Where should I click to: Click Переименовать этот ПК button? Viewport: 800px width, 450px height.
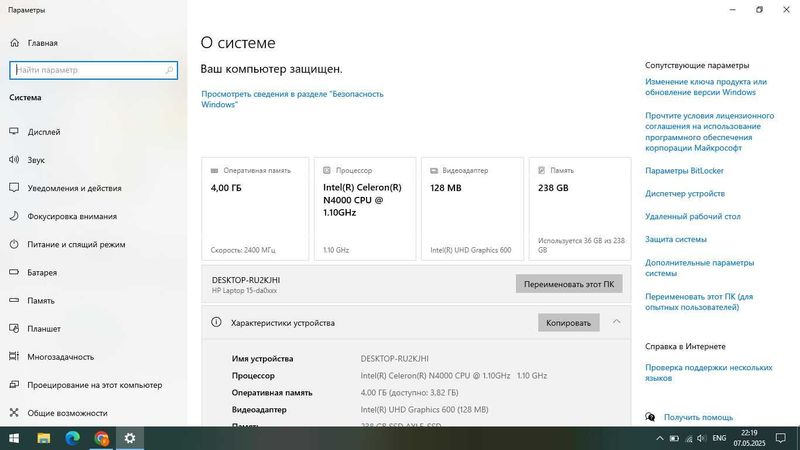pyautogui.click(x=569, y=284)
